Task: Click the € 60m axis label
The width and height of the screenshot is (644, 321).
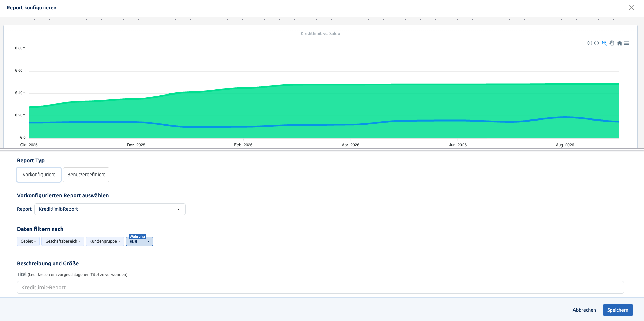Action: pos(20,70)
